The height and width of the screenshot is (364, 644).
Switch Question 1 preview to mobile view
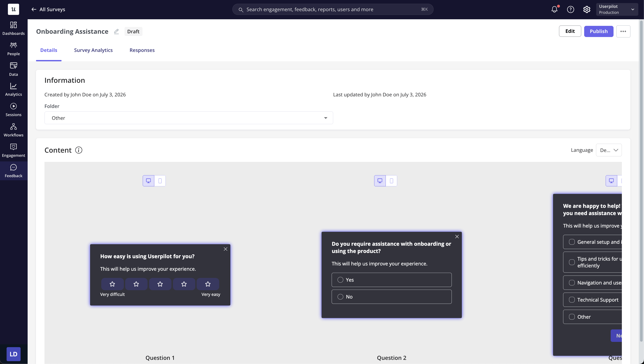[160, 181]
